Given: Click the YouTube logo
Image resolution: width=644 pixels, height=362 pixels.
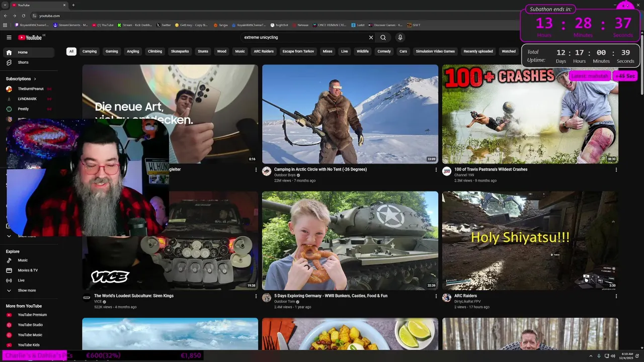Looking at the screenshot, I should coord(30,37).
